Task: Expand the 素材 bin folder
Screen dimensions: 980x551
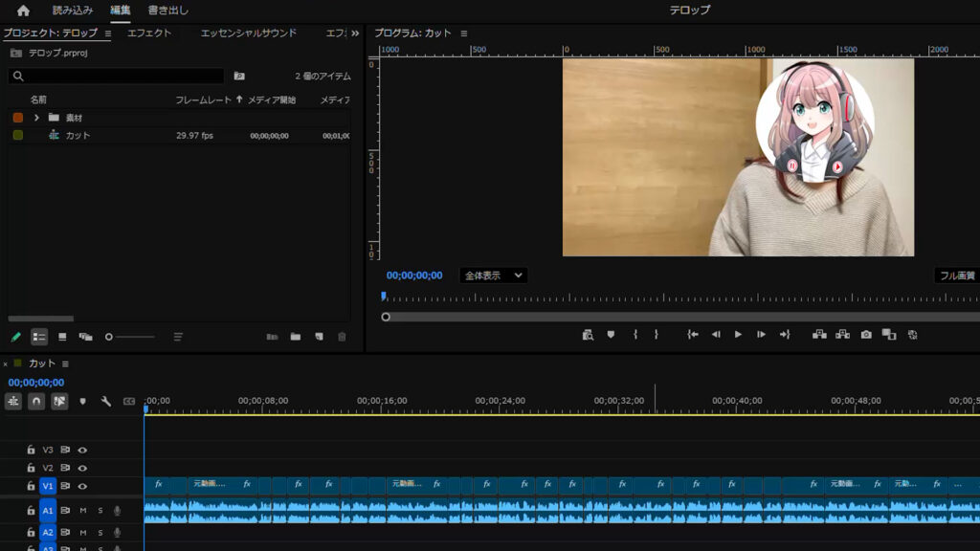Action: point(36,118)
